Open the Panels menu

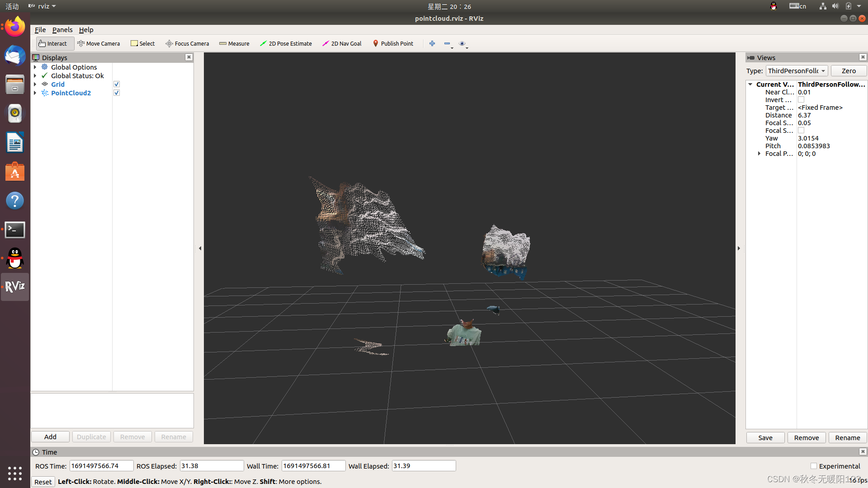tap(62, 30)
